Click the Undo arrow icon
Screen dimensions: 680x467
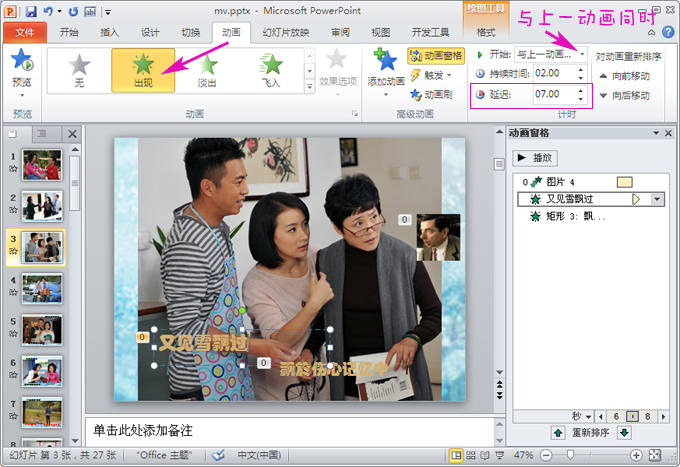pos(48,12)
